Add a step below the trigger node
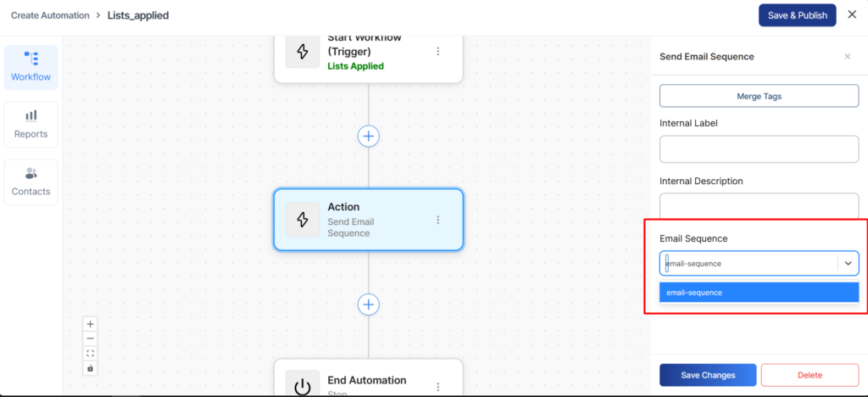Screen dimensions: 868x397 [x=368, y=136]
